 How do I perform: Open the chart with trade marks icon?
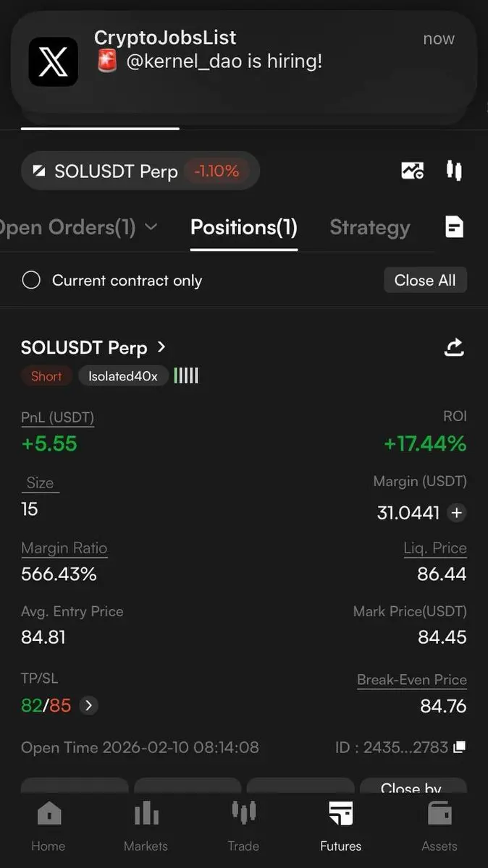(x=413, y=171)
